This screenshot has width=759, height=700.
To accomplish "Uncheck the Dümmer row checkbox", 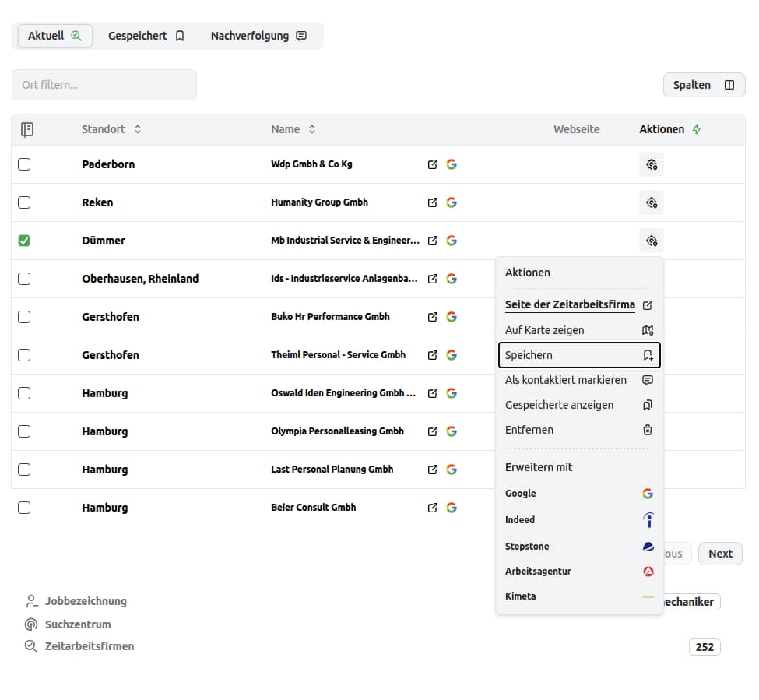I will [24, 241].
